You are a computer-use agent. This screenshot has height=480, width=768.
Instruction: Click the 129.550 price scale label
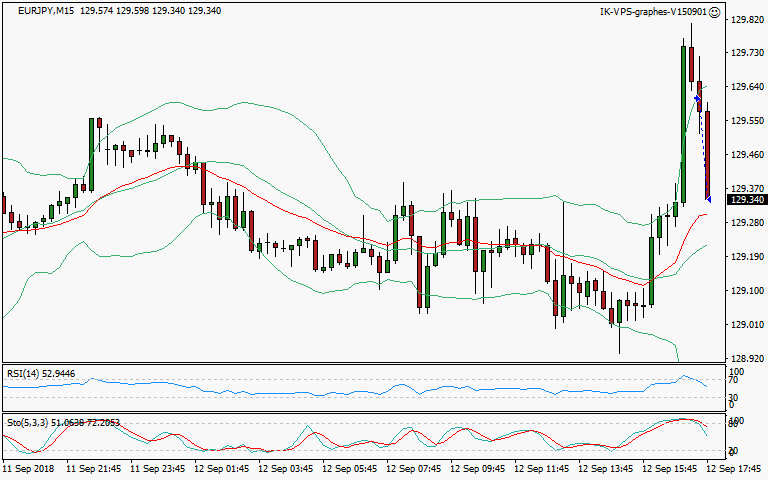[746, 121]
